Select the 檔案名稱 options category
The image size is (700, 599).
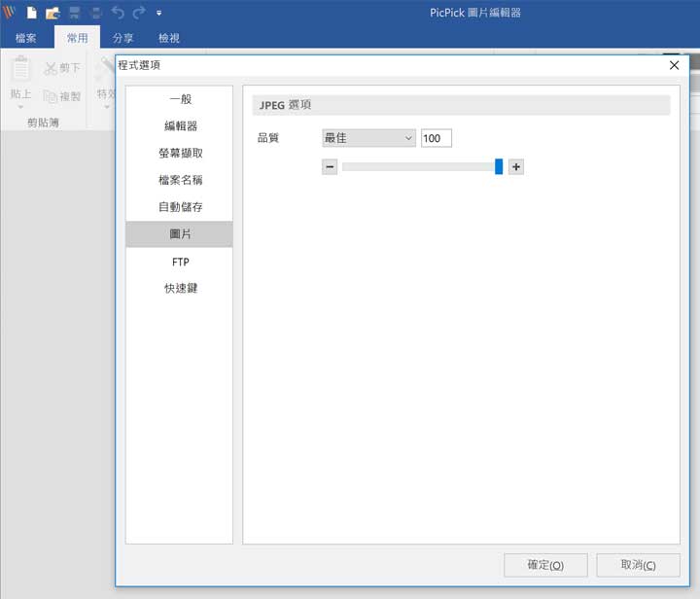coord(181,180)
